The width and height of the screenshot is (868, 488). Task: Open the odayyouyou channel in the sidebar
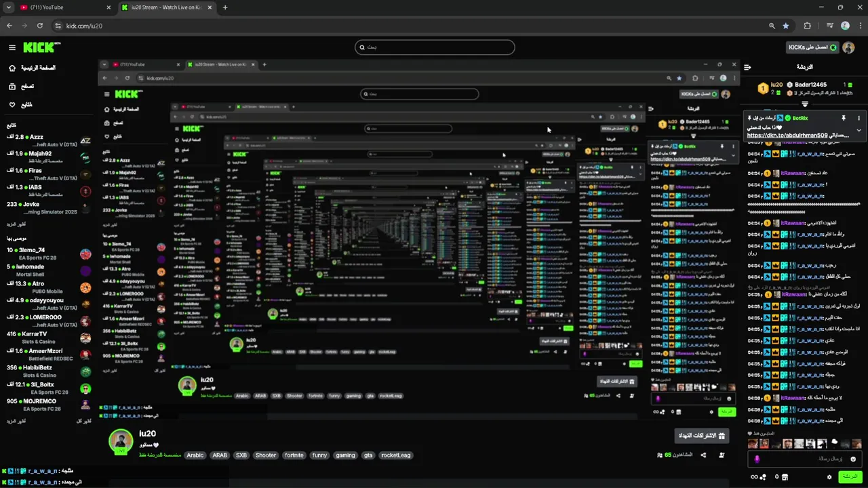click(x=47, y=304)
